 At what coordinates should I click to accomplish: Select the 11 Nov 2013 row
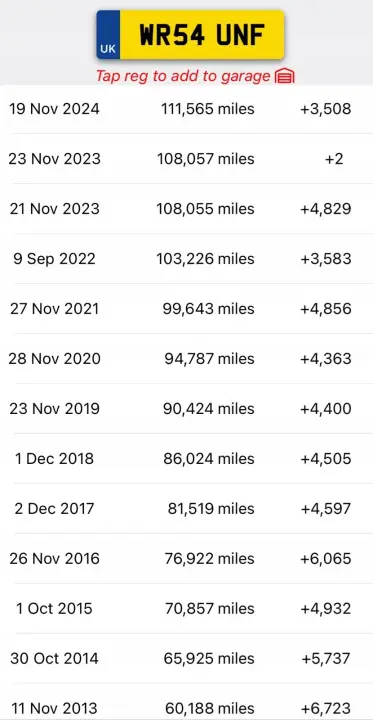186,703
